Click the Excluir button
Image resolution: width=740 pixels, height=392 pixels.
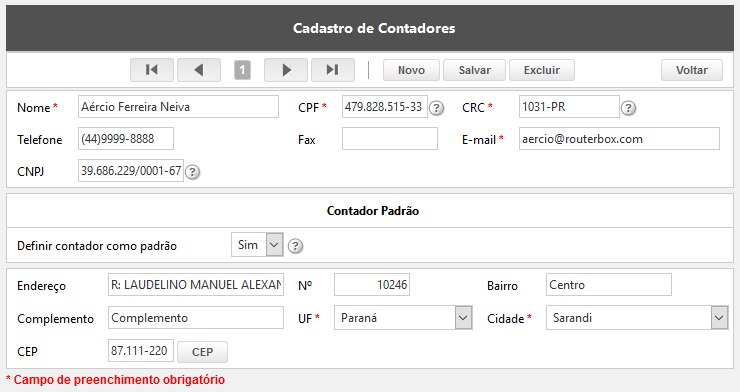point(542,70)
